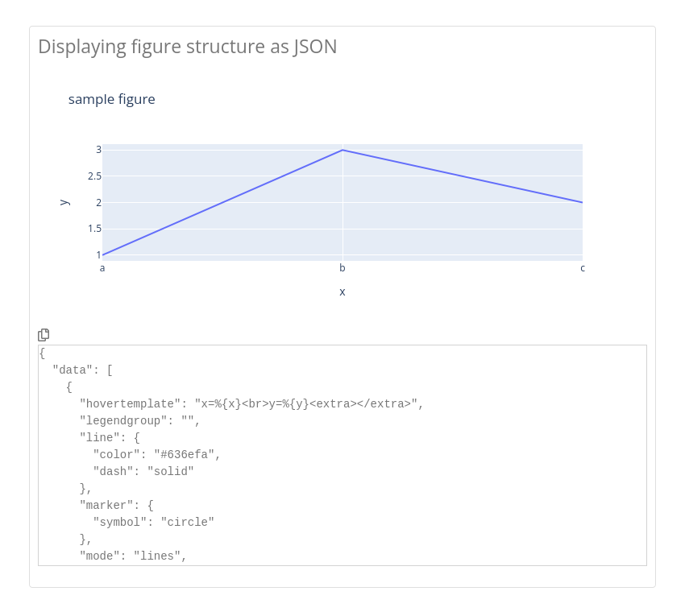Click the "legendgroup" entry in JSON viewer
The height and width of the screenshot is (616, 685).
point(139,420)
